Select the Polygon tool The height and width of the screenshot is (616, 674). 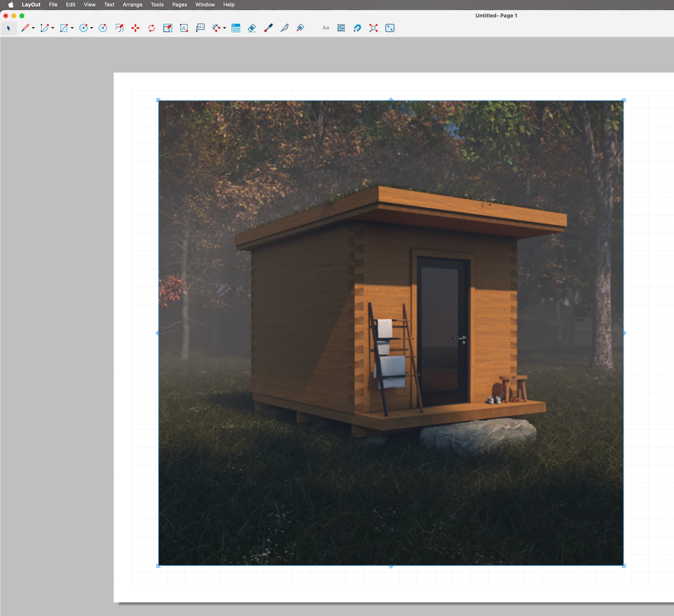coord(103,28)
